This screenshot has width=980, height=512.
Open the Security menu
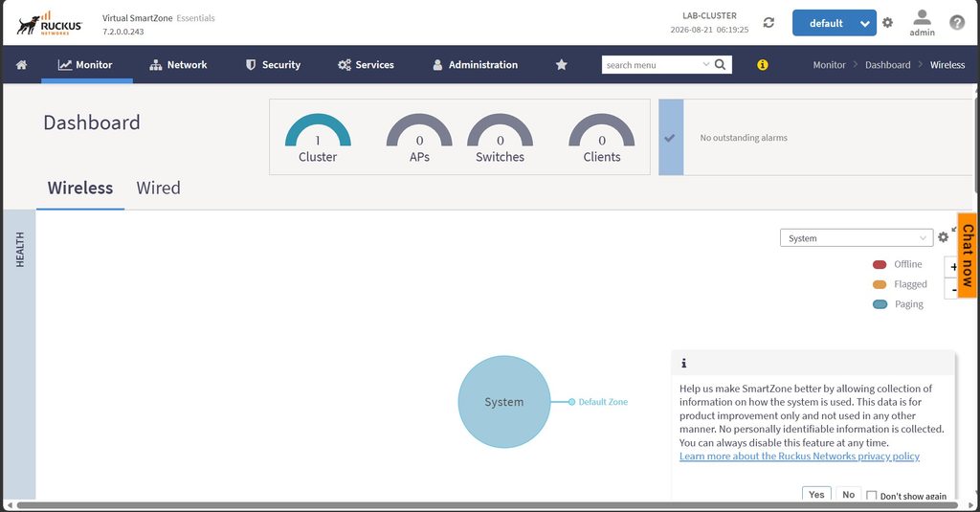pyautogui.click(x=273, y=64)
